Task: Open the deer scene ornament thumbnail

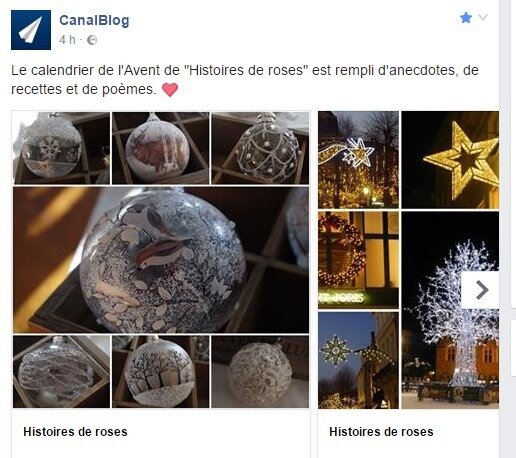Action: (x=161, y=148)
